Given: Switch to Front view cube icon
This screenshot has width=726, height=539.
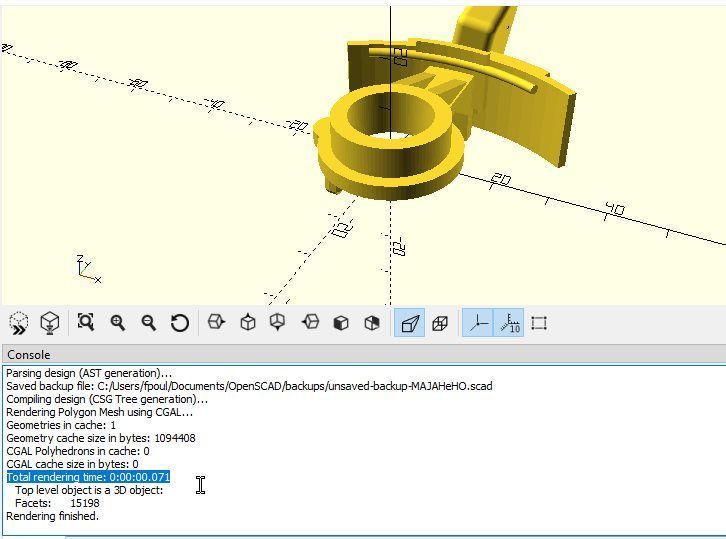Looking at the screenshot, I should coord(341,323).
